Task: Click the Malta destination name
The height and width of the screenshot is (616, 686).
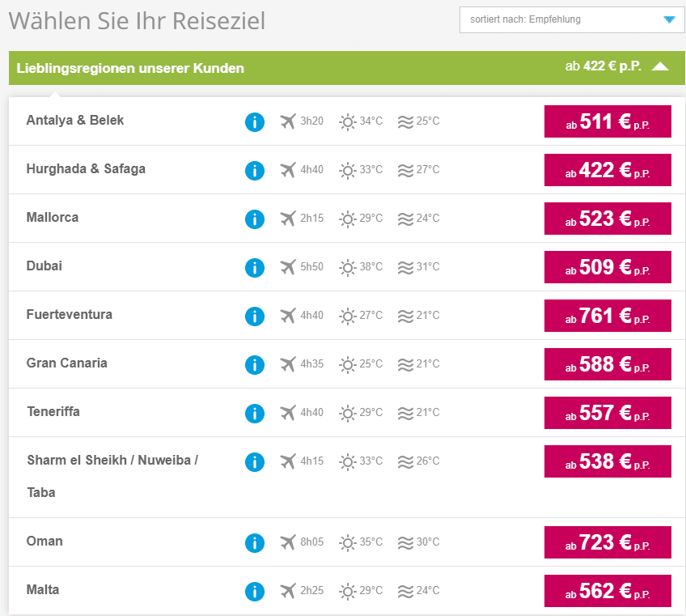Action: [x=43, y=590]
